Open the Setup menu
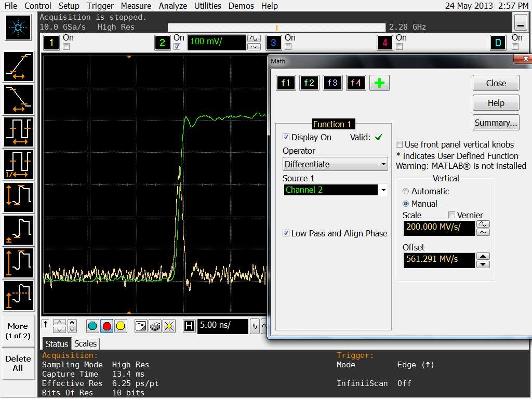Image resolution: width=532 pixels, height=399 pixels. pyautogui.click(x=69, y=6)
